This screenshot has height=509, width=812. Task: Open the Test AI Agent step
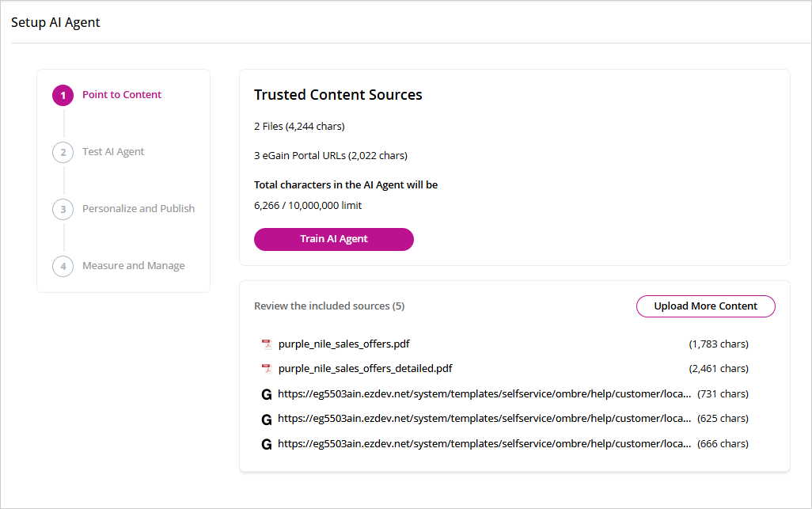tap(113, 152)
